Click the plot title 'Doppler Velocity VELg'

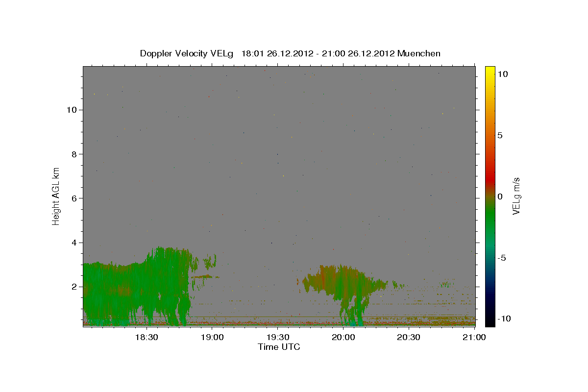[187, 53]
